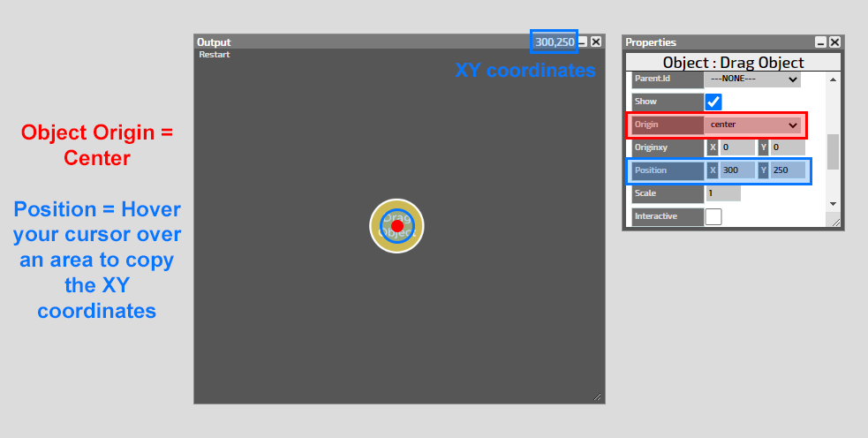
Task: Click the Scale input field
Action: point(723,193)
